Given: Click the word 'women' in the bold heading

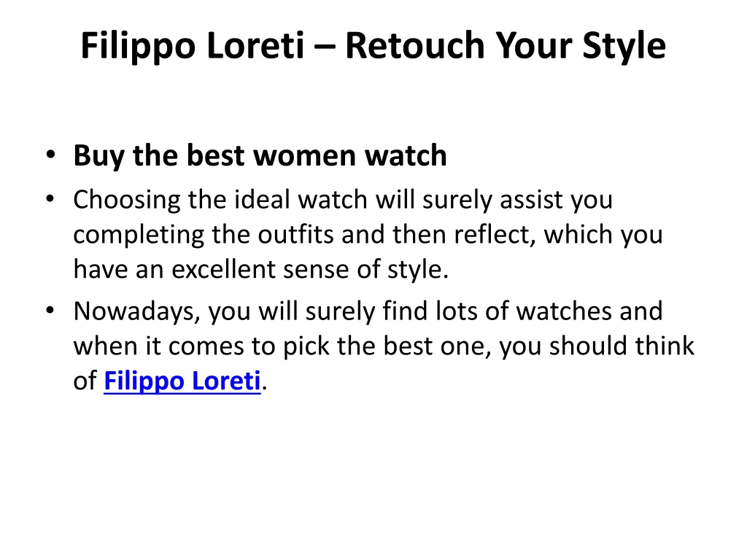Looking at the screenshot, I should click(x=304, y=157).
